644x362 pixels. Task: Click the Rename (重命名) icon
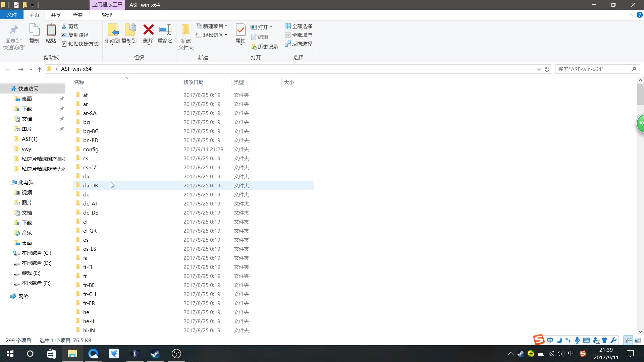click(165, 30)
